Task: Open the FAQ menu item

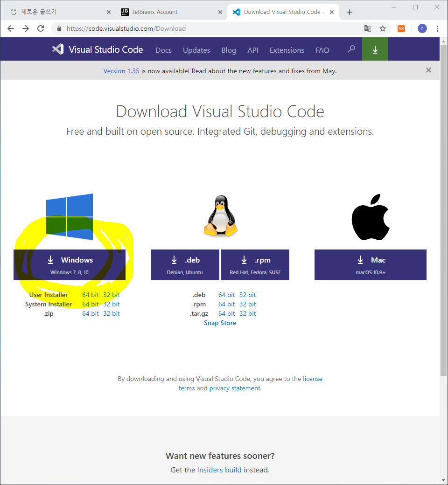Action: (x=322, y=50)
